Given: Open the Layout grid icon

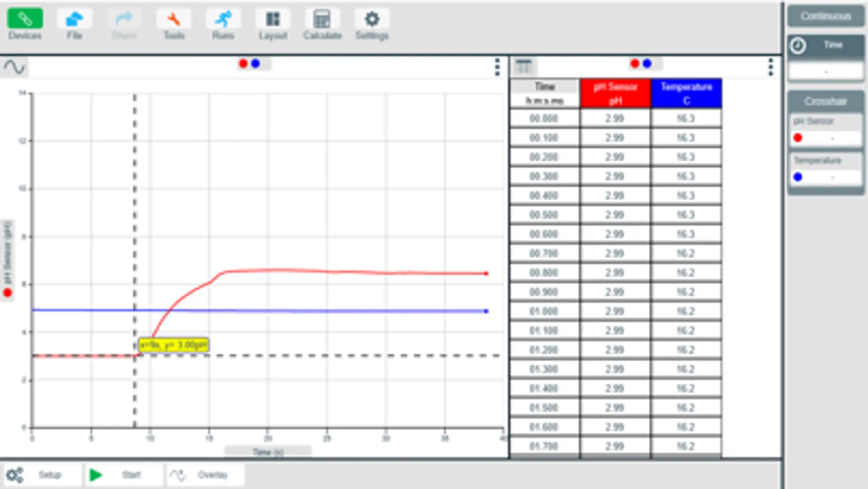Looking at the screenshot, I should (x=273, y=20).
